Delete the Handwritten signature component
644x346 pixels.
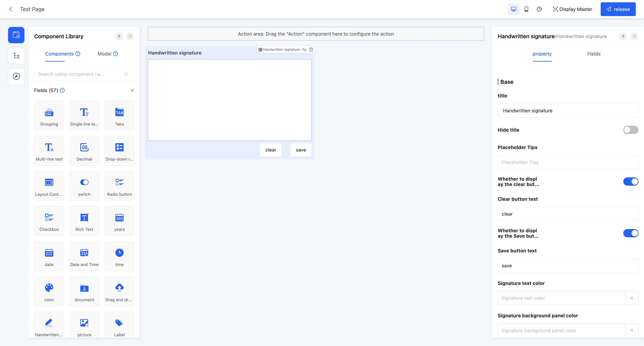coord(311,50)
